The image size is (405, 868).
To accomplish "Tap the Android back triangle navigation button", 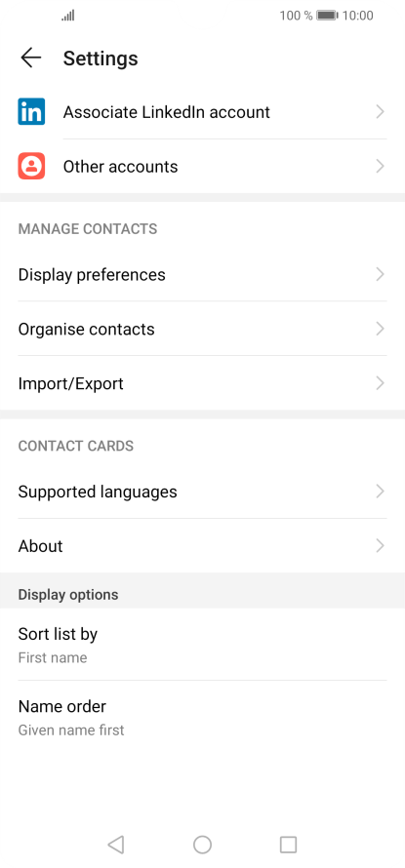I will pos(115,845).
